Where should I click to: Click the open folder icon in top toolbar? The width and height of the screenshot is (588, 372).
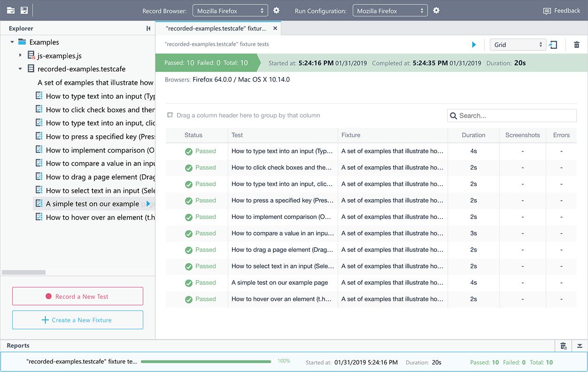click(10, 10)
